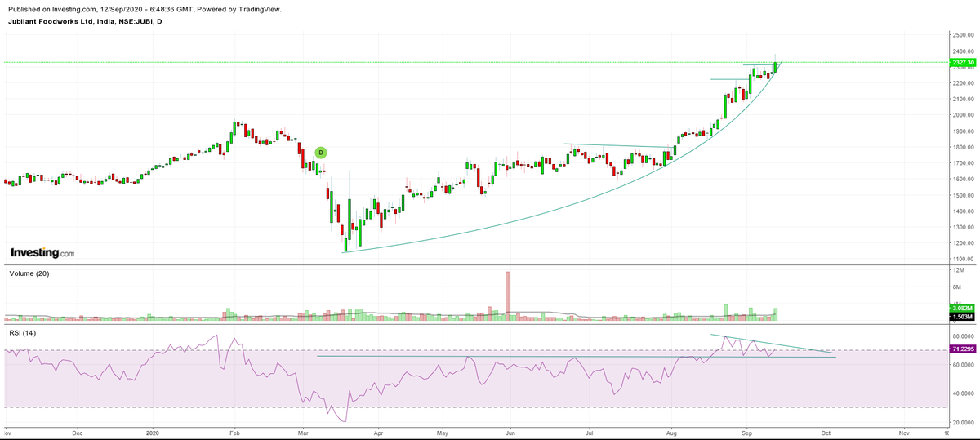Click the green 3.082M volume tag
This screenshot has width=980, height=440.
pos(964,308)
